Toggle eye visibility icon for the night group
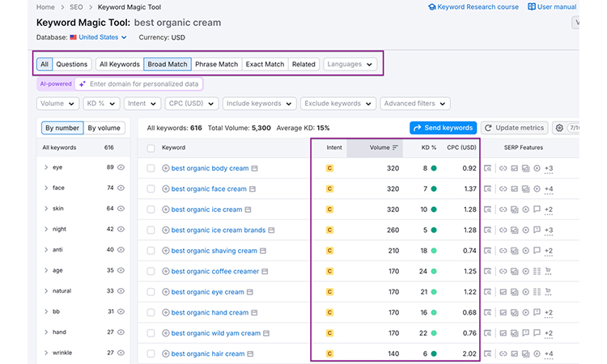This screenshot has height=364, width=607. 121,229
